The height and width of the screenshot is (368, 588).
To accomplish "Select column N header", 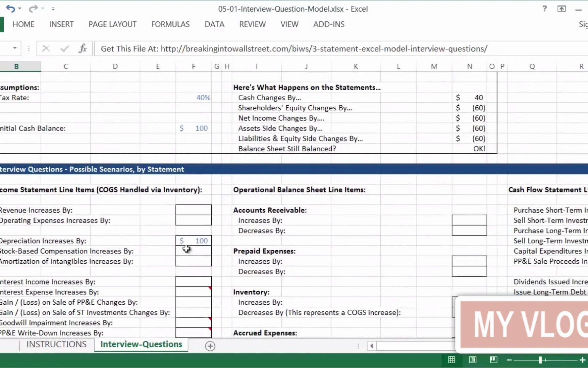I will 469,66.
